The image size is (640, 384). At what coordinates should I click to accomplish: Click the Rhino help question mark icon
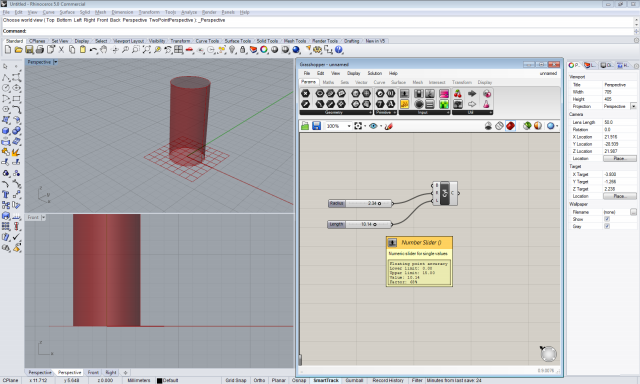[x=339, y=50]
